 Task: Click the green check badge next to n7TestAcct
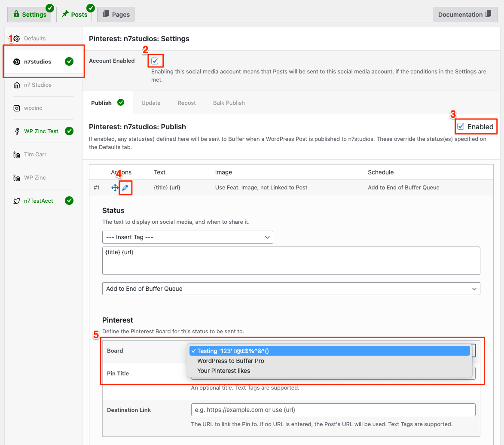(x=69, y=201)
